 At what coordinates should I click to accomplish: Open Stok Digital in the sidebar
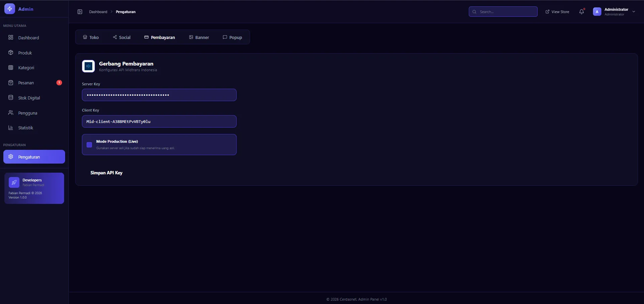click(x=29, y=98)
